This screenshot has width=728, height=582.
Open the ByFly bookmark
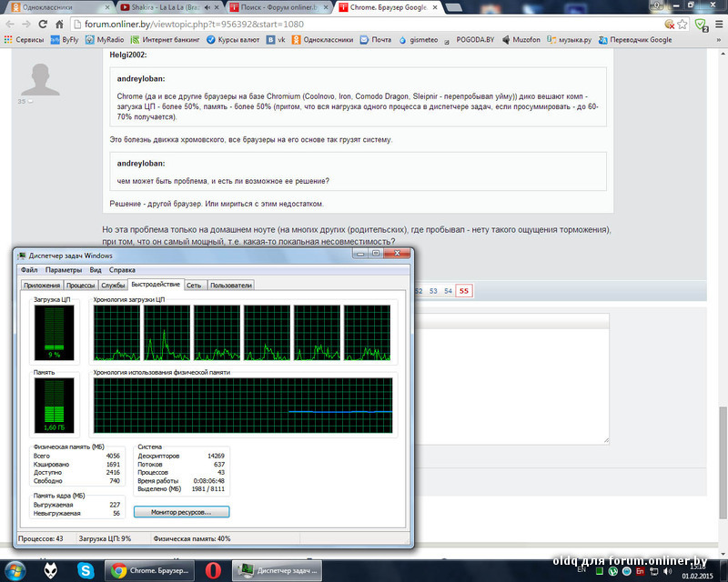click(x=65, y=40)
